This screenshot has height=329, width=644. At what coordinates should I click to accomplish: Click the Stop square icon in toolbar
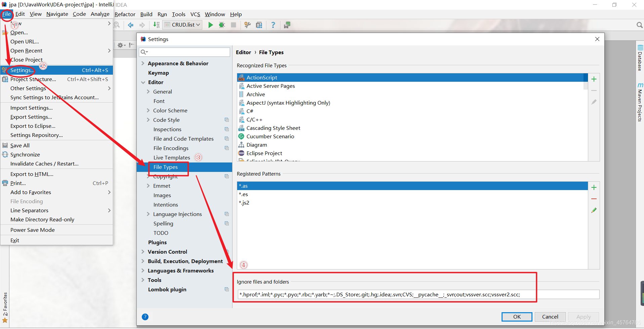pyautogui.click(x=233, y=25)
